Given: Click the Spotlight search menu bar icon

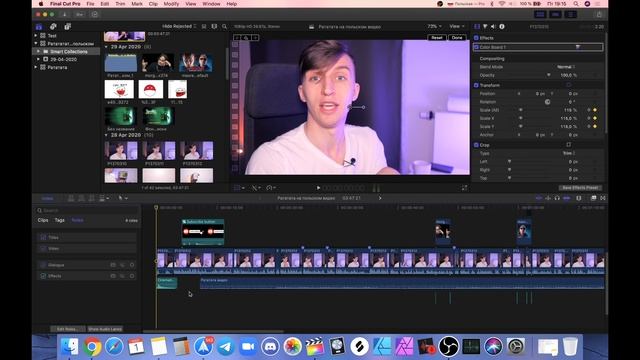Looking at the screenshot, I should click(x=576, y=4).
